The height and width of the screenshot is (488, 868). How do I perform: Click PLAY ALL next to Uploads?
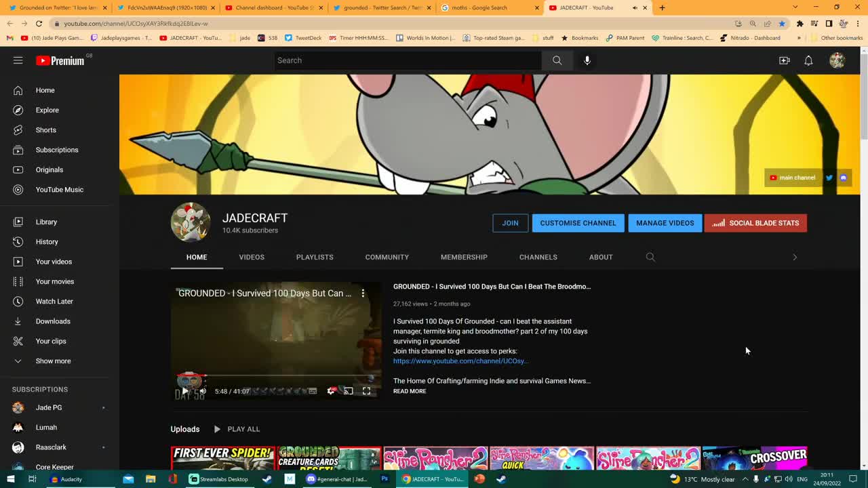pos(237,429)
